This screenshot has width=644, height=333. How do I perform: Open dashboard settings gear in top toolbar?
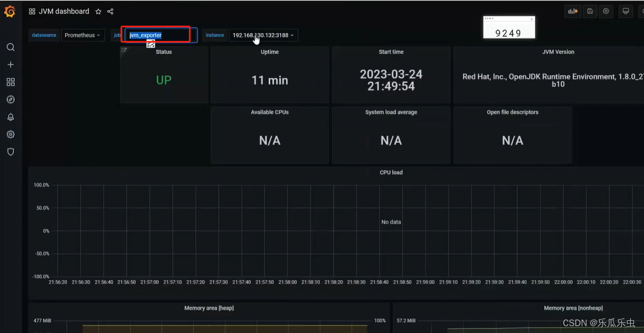point(606,11)
